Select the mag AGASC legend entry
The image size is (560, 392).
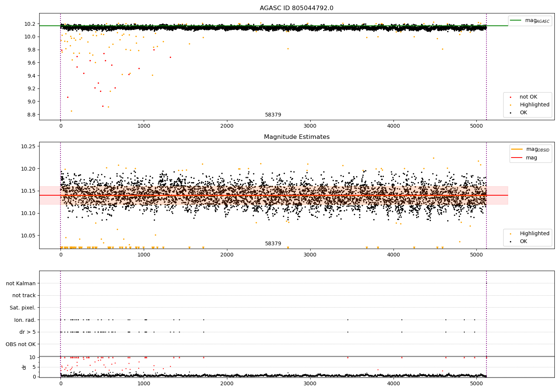(x=530, y=21)
